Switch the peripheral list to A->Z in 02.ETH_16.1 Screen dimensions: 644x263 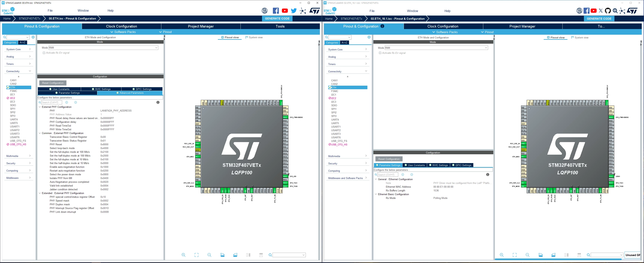345,43
